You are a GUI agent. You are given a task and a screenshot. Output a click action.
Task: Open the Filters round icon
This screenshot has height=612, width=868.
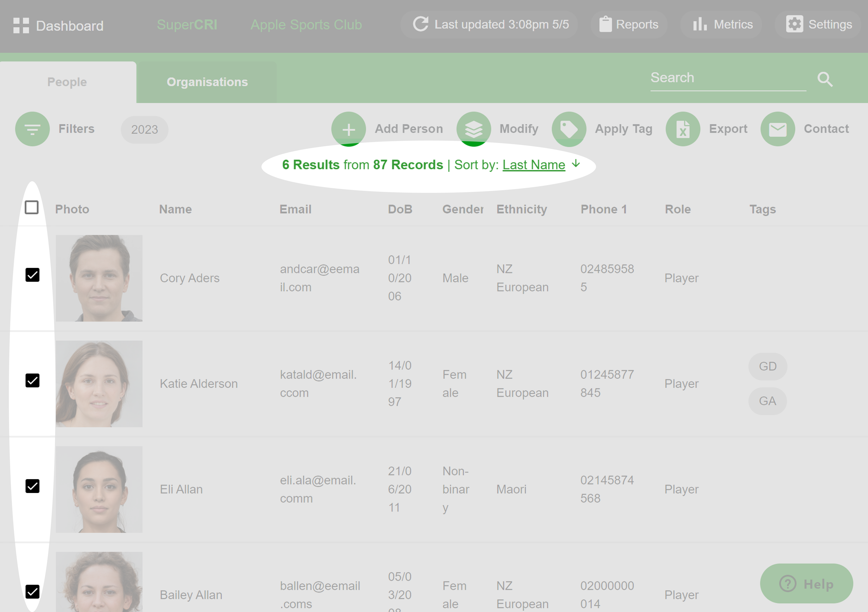coord(33,129)
